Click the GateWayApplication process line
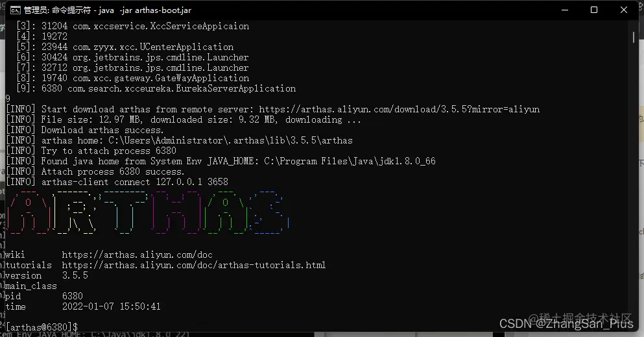644x337 pixels. click(133, 78)
